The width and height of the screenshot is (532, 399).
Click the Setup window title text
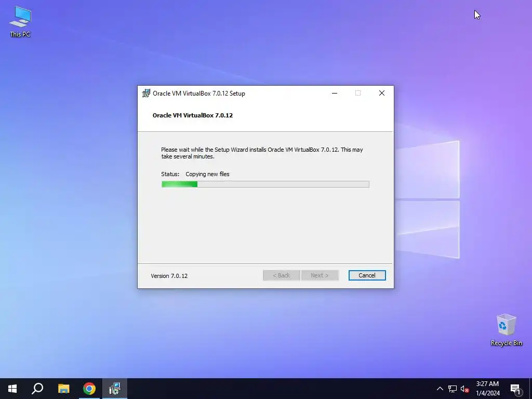coord(199,94)
